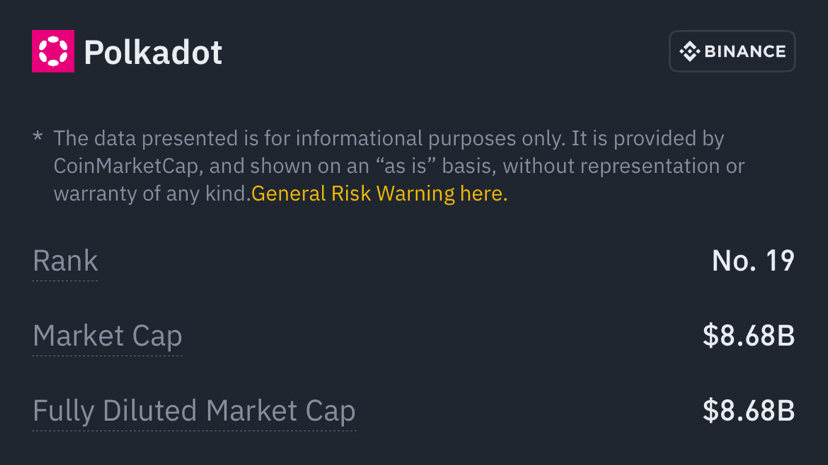Click "warranty of any kind" text

[150, 194]
